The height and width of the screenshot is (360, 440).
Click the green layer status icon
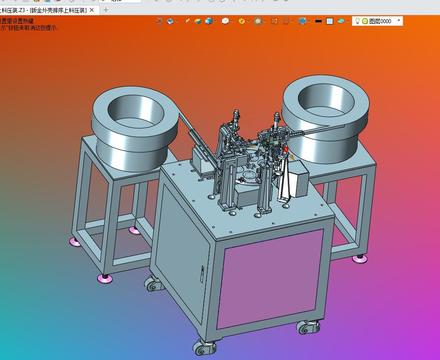click(x=365, y=21)
